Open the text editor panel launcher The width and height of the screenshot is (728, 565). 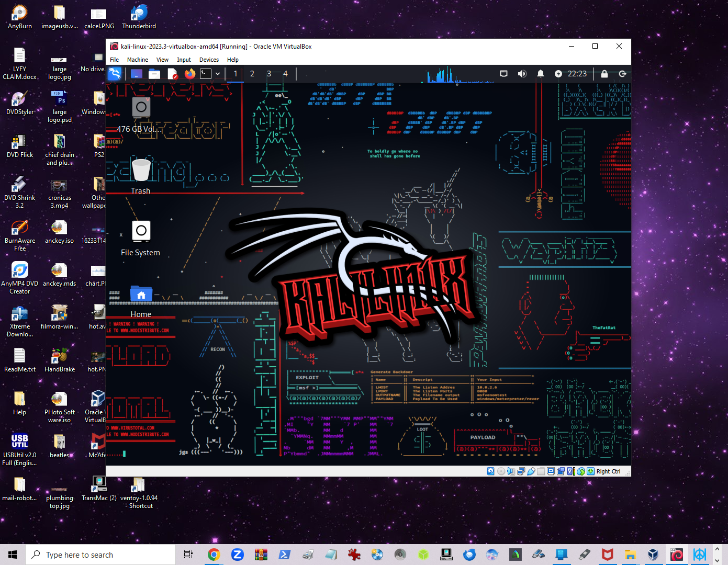(172, 74)
